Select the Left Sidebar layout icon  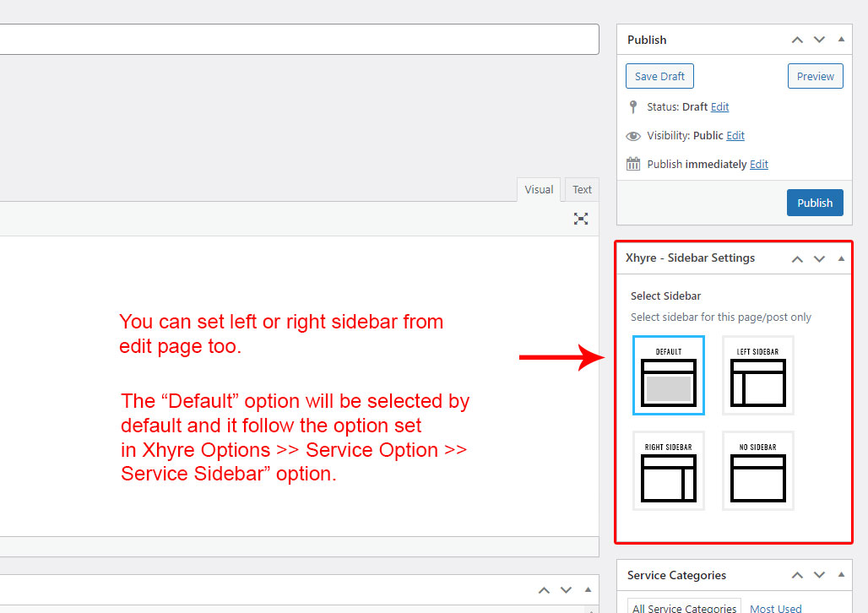click(757, 375)
